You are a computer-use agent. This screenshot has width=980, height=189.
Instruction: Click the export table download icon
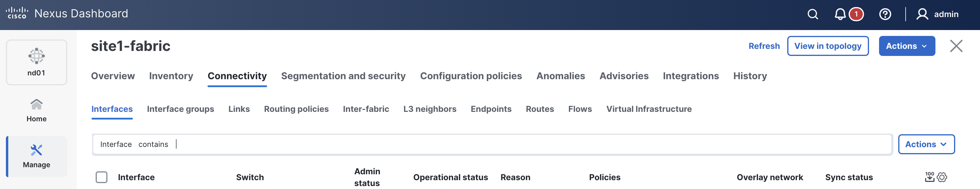click(x=930, y=177)
